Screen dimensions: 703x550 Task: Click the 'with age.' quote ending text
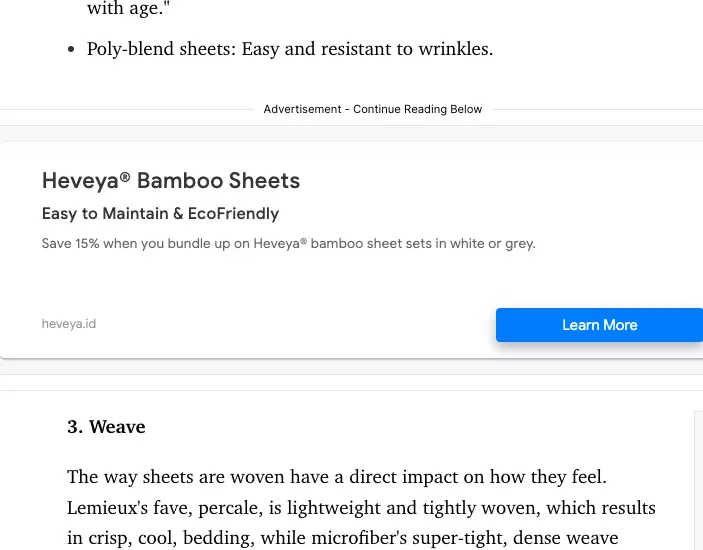coord(124,10)
